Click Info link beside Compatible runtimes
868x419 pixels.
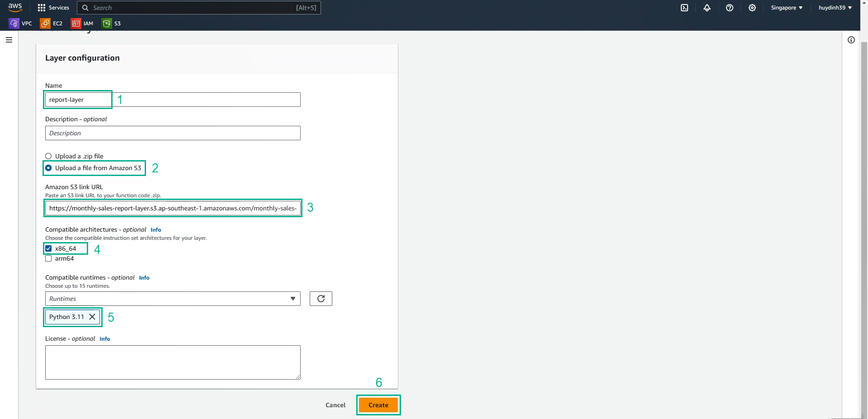click(x=144, y=278)
